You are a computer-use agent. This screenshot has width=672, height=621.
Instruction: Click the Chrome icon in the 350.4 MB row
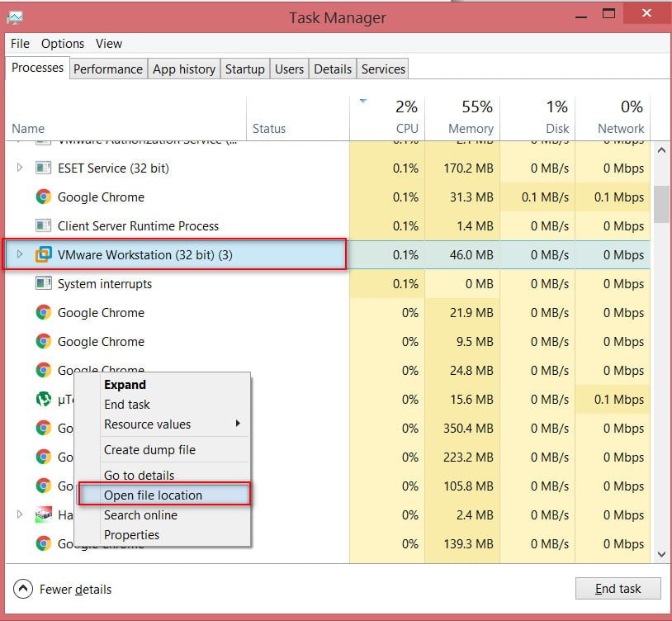[43, 428]
